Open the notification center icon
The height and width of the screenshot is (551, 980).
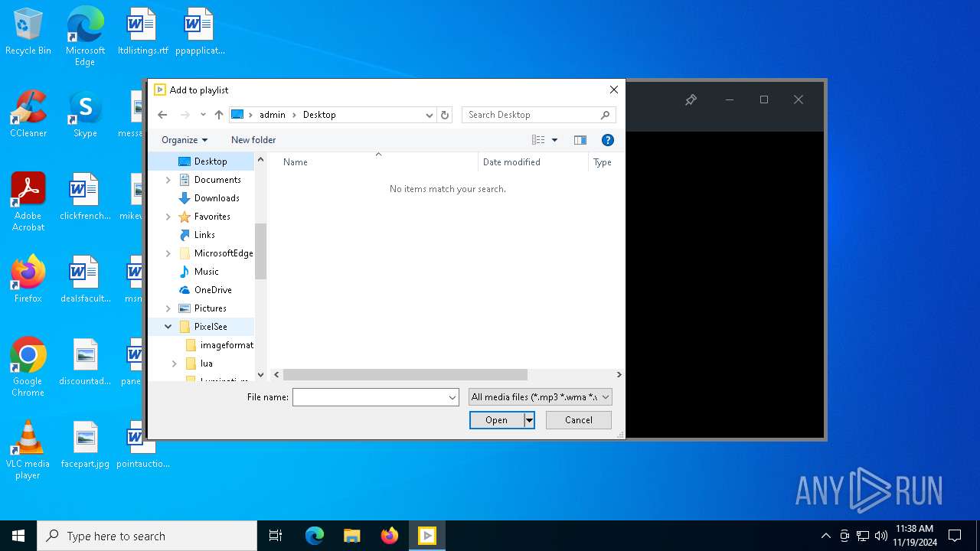pos(955,536)
